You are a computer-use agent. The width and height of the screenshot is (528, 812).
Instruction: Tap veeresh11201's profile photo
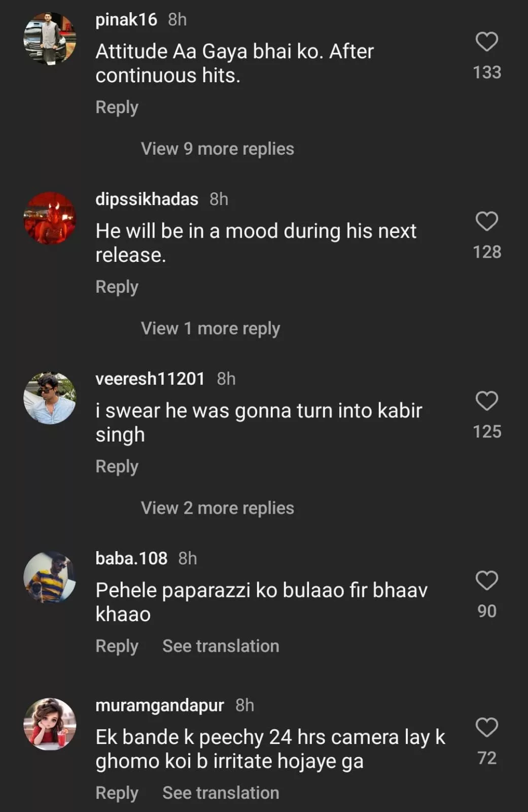50,398
